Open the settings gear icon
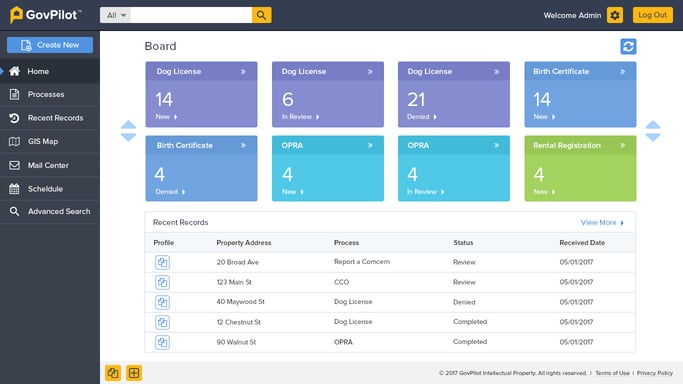This screenshot has height=384, width=683. [x=615, y=15]
